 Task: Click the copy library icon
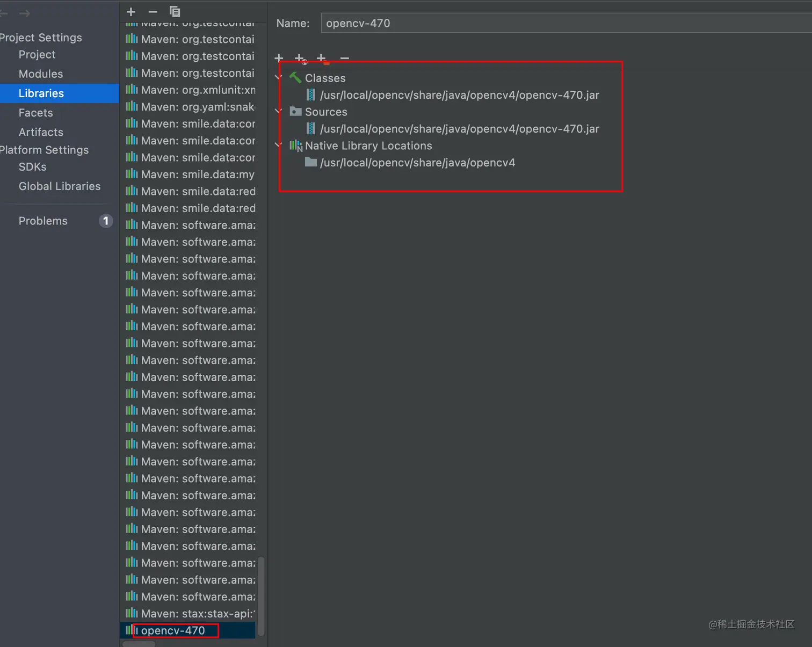(x=175, y=11)
